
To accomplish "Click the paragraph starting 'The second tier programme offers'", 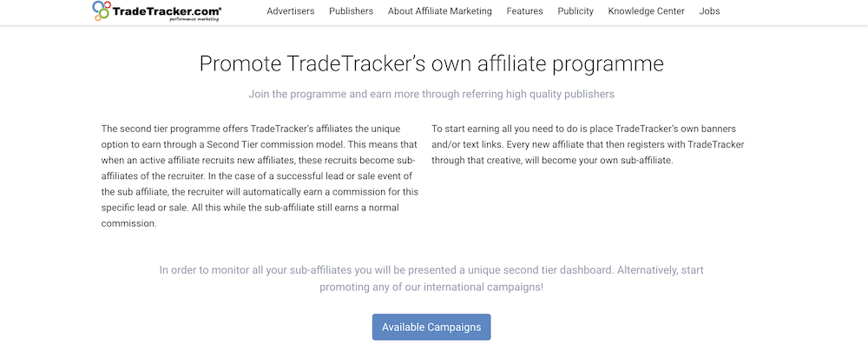I will point(260,176).
